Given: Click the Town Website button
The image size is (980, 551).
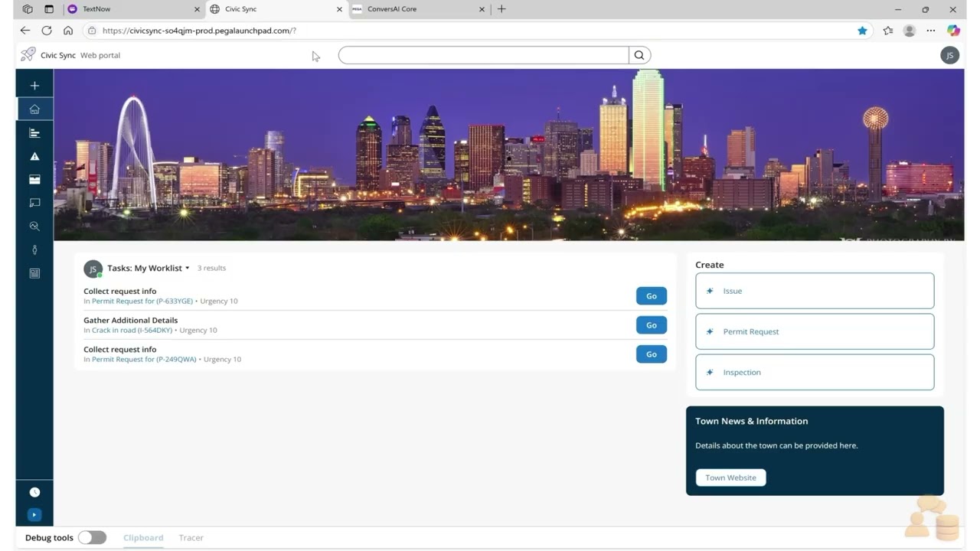Looking at the screenshot, I should coord(730,478).
